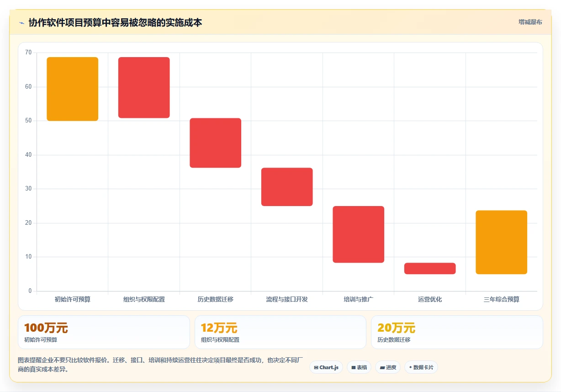Click x-axis label 组织与权限配置
This screenshot has height=392, width=561.
point(144,300)
